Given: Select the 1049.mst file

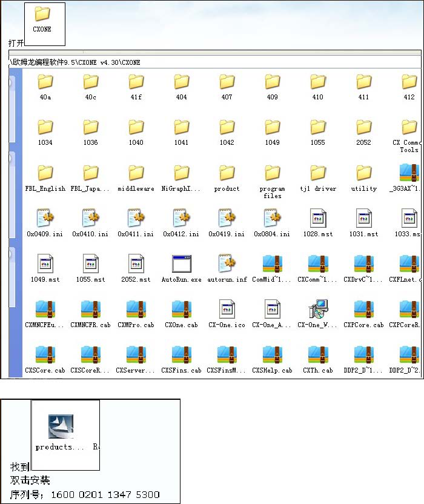Looking at the screenshot, I should (x=45, y=268).
